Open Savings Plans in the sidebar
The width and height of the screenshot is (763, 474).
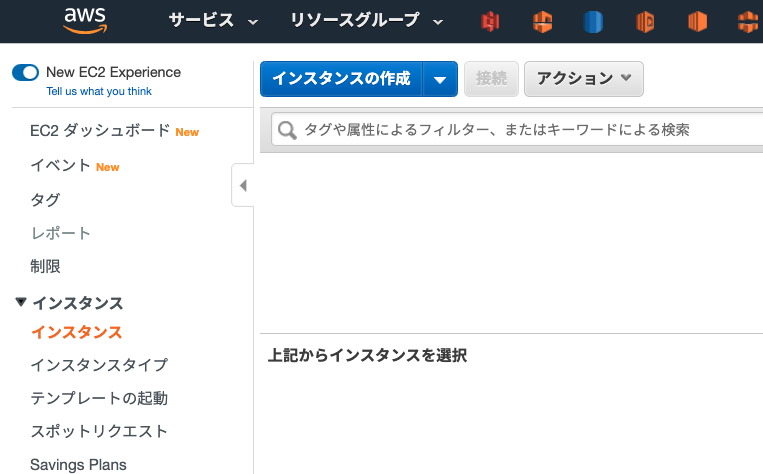click(78, 465)
